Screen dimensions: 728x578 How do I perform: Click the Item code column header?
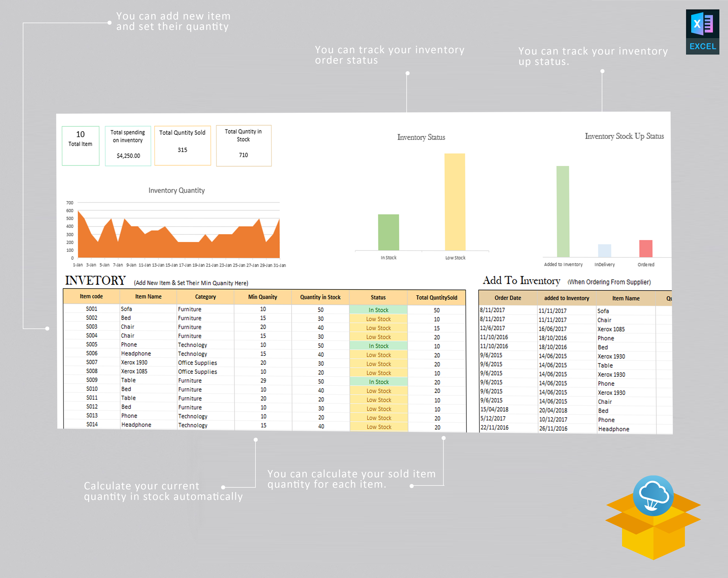[x=91, y=296]
